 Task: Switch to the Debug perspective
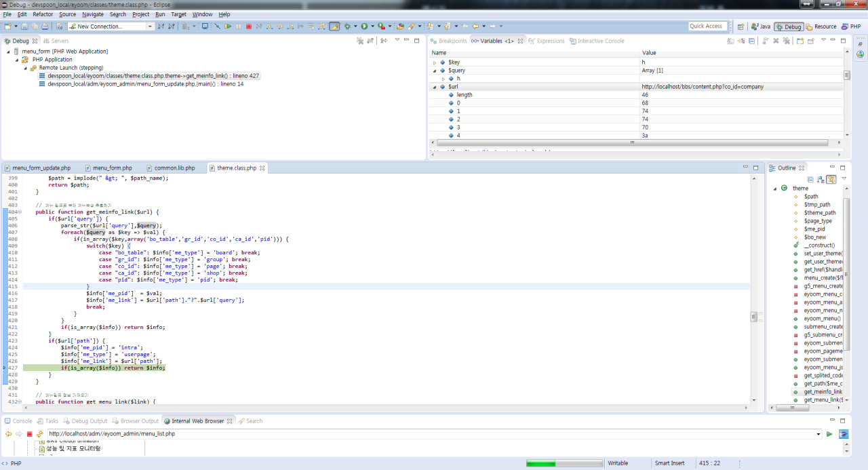click(x=789, y=26)
